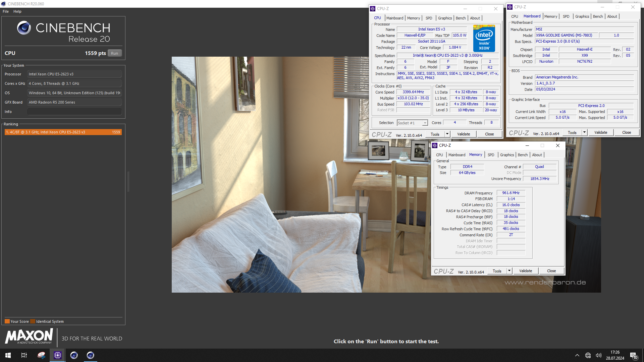This screenshot has width=644, height=362.
Task: Click the BIOS brand American Megatrends Inc.
Action: point(584,77)
